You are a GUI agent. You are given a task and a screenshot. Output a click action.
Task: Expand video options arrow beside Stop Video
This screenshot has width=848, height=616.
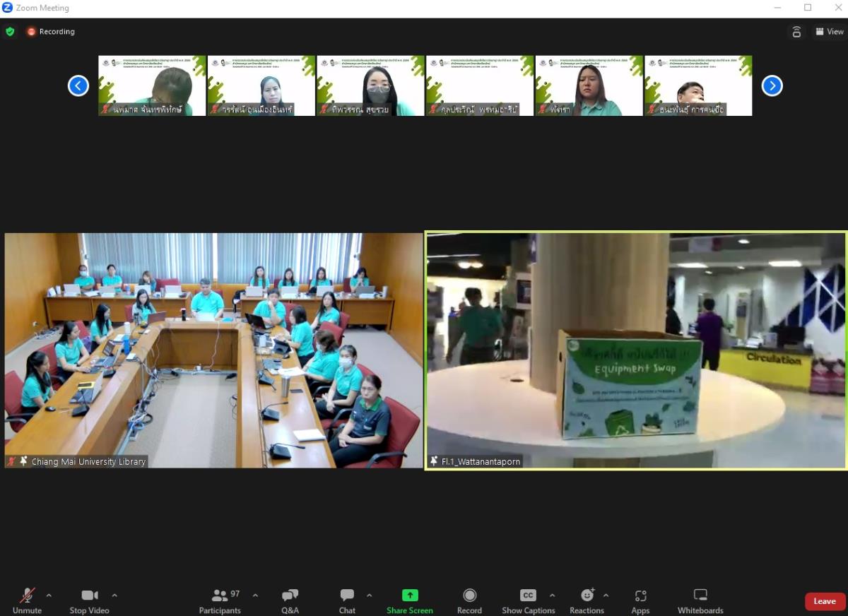(114, 596)
